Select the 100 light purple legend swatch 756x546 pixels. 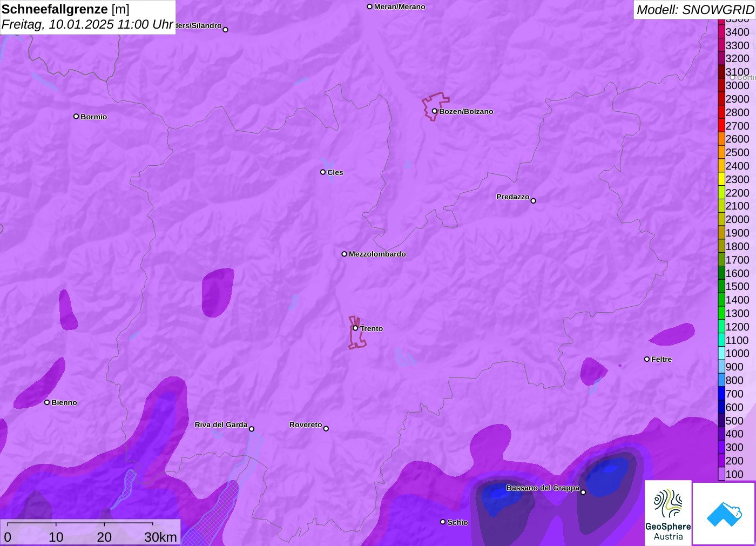(x=721, y=474)
